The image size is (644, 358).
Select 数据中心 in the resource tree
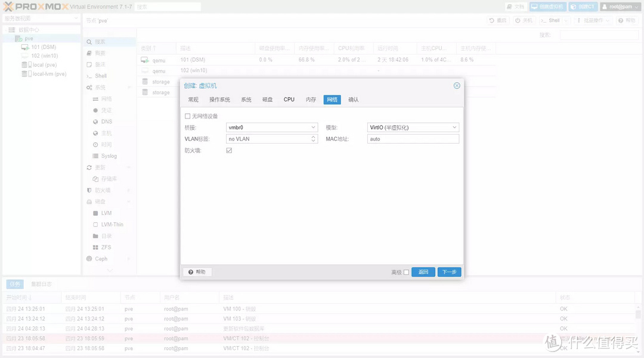(29, 30)
